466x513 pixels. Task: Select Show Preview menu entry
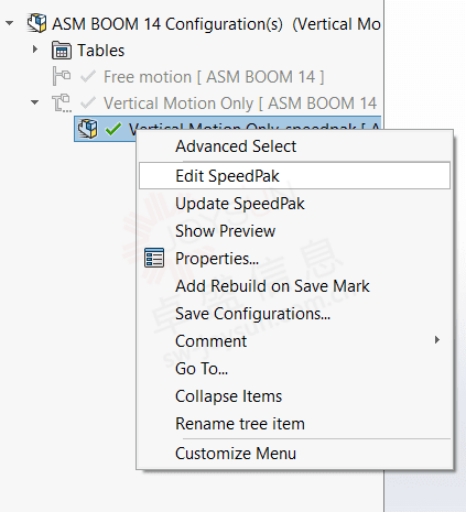(x=225, y=231)
